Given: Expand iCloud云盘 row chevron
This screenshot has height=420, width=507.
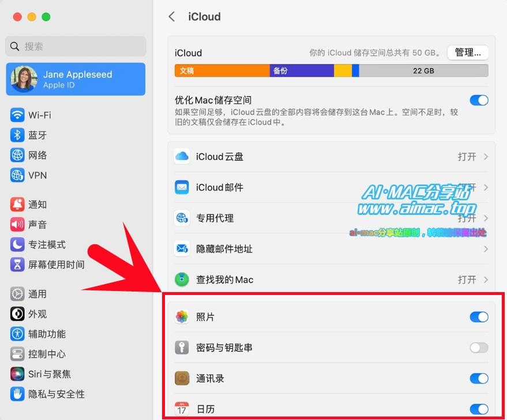Looking at the screenshot, I should pos(486,157).
